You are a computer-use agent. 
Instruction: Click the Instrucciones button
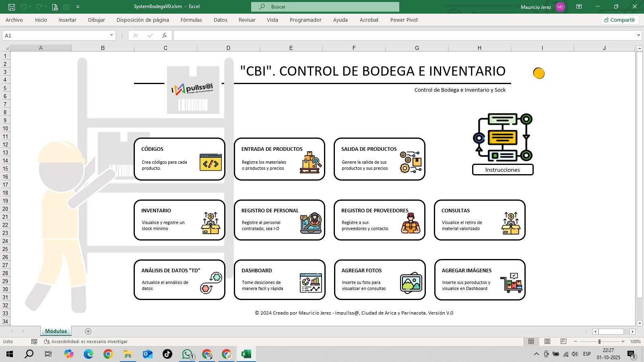click(x=502, y=170)
